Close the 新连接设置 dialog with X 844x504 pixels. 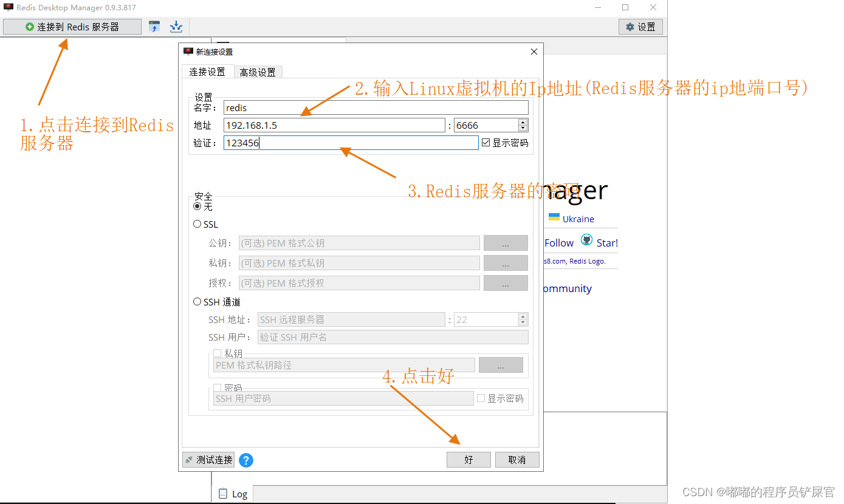point(534,52)
